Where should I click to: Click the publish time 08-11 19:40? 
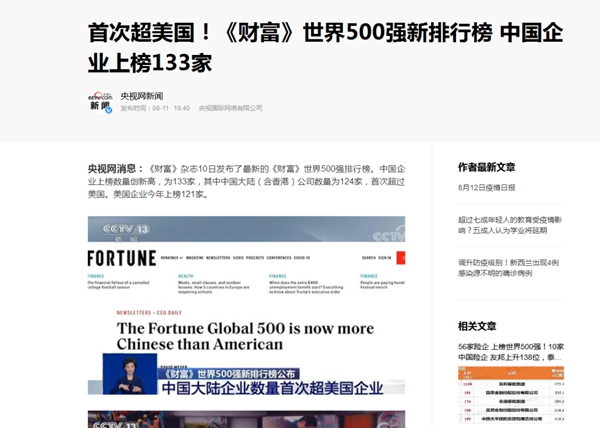pos(155,108)
